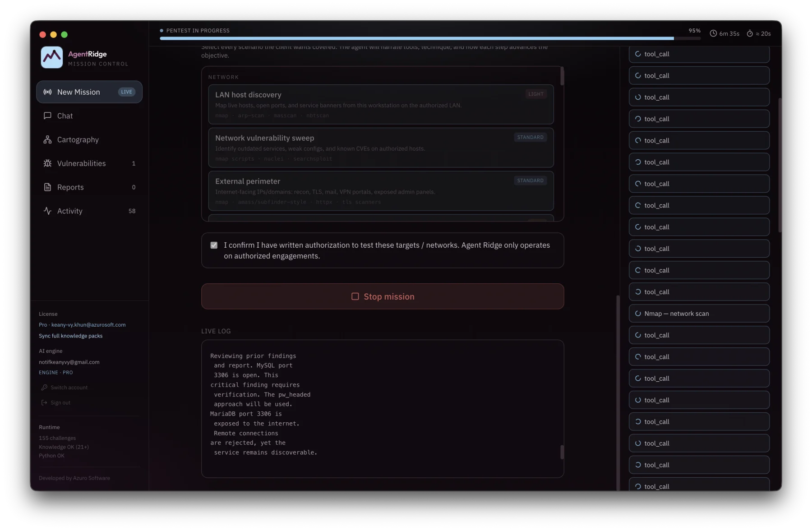Image resolution: width=812 pixels, height=531 pixels.
Task: Click the license email keany-vy.khun@azurosoft.com
Action: pos(88,325)
